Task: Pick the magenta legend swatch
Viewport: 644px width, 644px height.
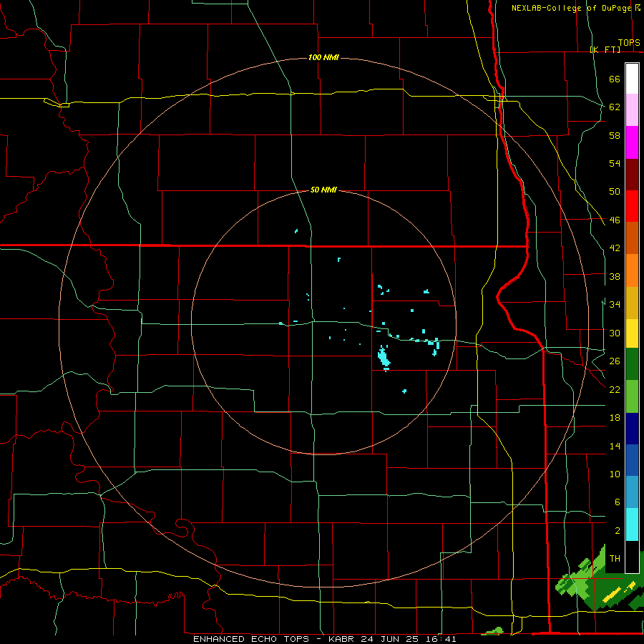Action: [x=632, y=142]
